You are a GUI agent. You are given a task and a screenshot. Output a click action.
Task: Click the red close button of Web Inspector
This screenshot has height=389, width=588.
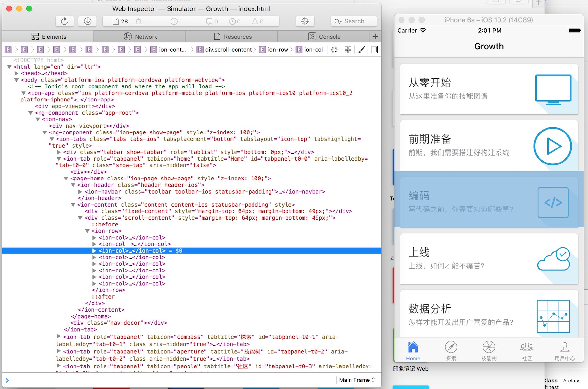point(9,9)
